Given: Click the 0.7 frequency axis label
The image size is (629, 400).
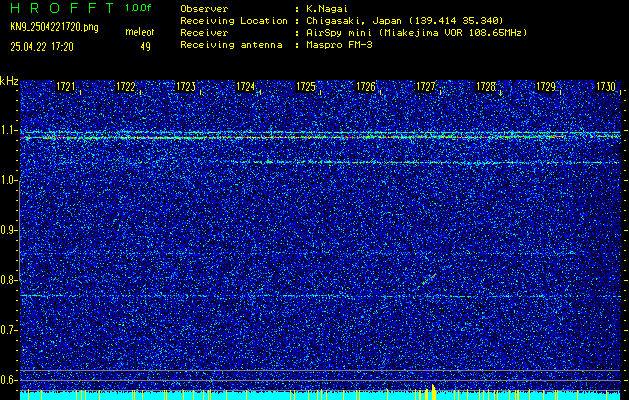Looking at the screenshot, I should coord(9,330).
